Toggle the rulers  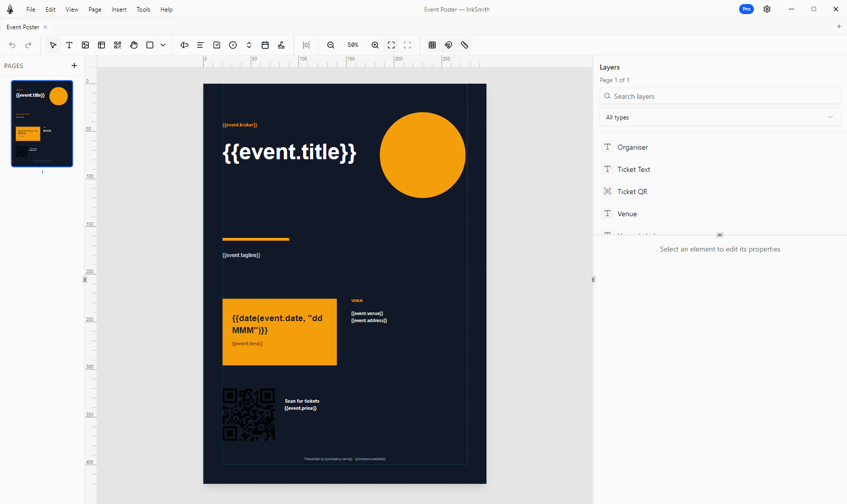464,45
